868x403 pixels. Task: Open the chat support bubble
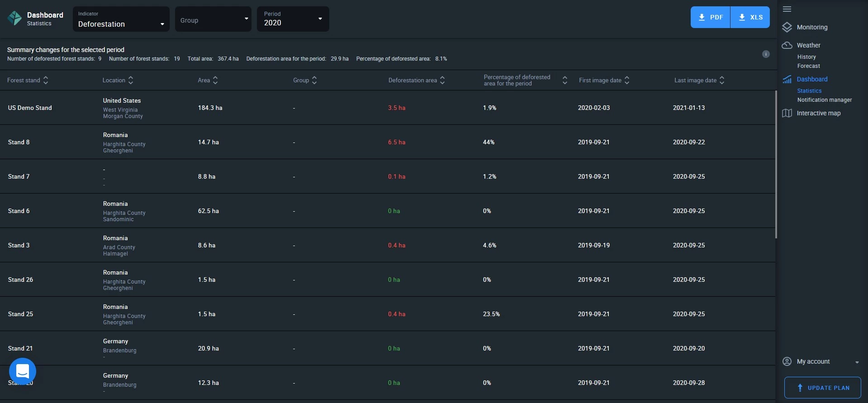pos(23,371)
